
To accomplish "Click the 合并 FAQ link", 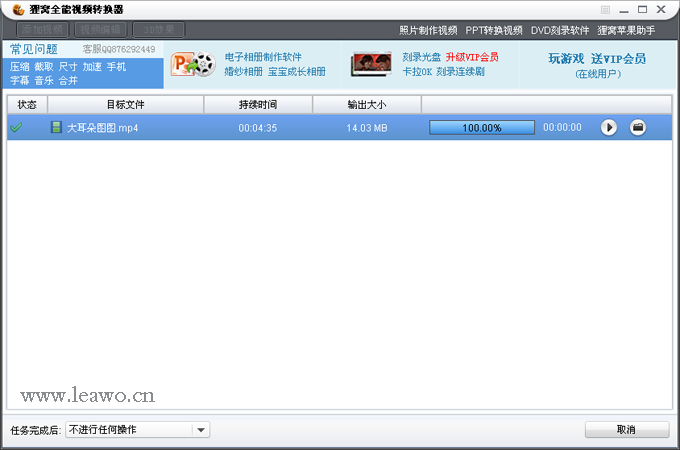I will coord(68,81).
